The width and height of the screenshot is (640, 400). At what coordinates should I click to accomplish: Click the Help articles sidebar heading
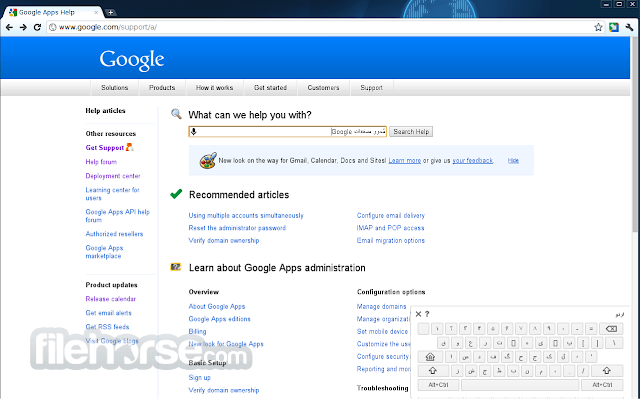click(x=105, y=111)
